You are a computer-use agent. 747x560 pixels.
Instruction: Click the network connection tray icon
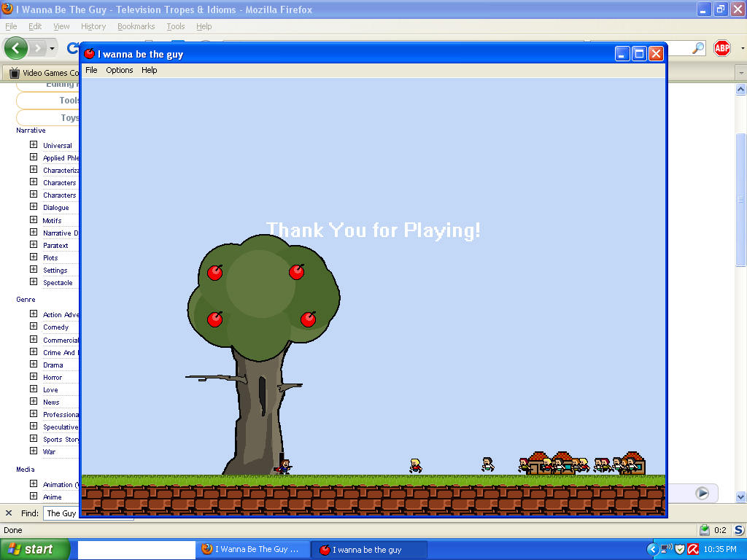click(x=667, y=549)
